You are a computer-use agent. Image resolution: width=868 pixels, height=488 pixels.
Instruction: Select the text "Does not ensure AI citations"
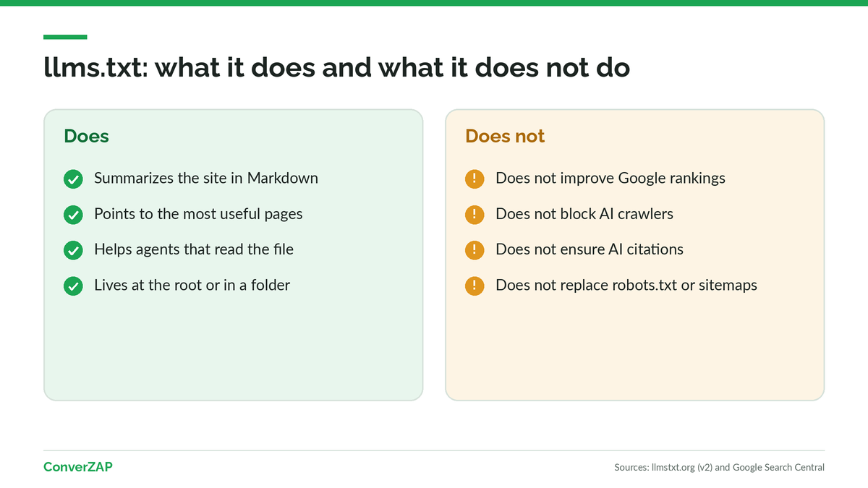pos(590,249)
